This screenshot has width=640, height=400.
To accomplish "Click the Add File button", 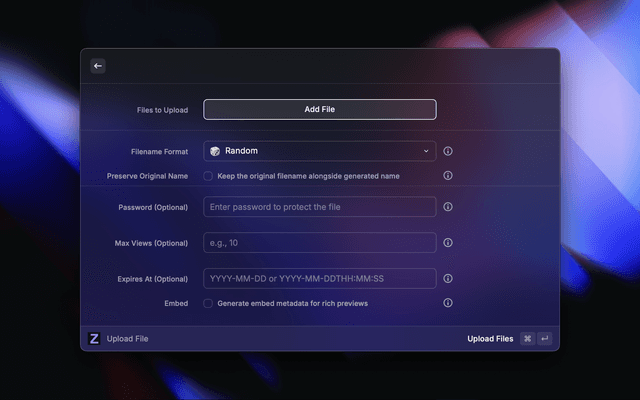I will (x=319, y=109).
